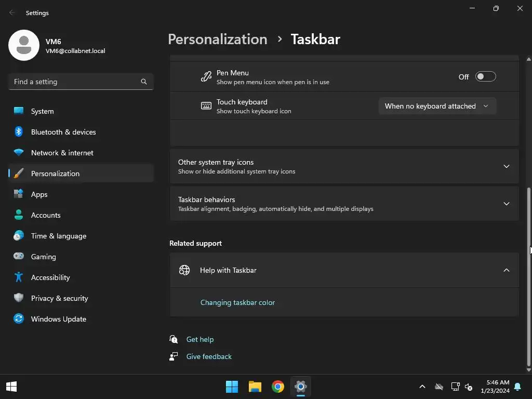Click the Accessibility figure icon
This screenshot has height=399, width=532.
(19, 277)
